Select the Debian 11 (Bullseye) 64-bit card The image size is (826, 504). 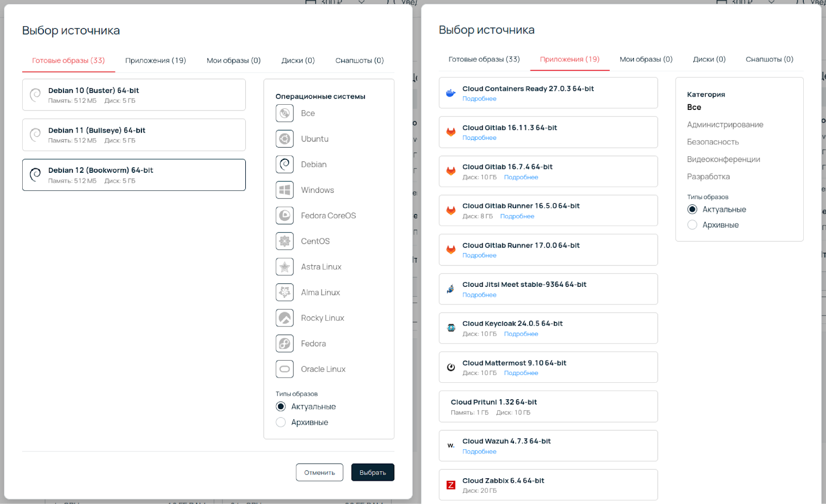(134, 135)
